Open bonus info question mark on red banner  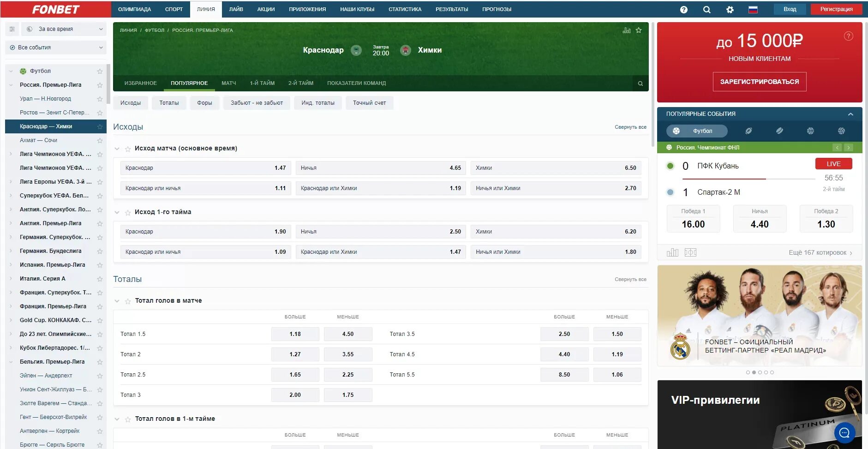click(848, 36)
